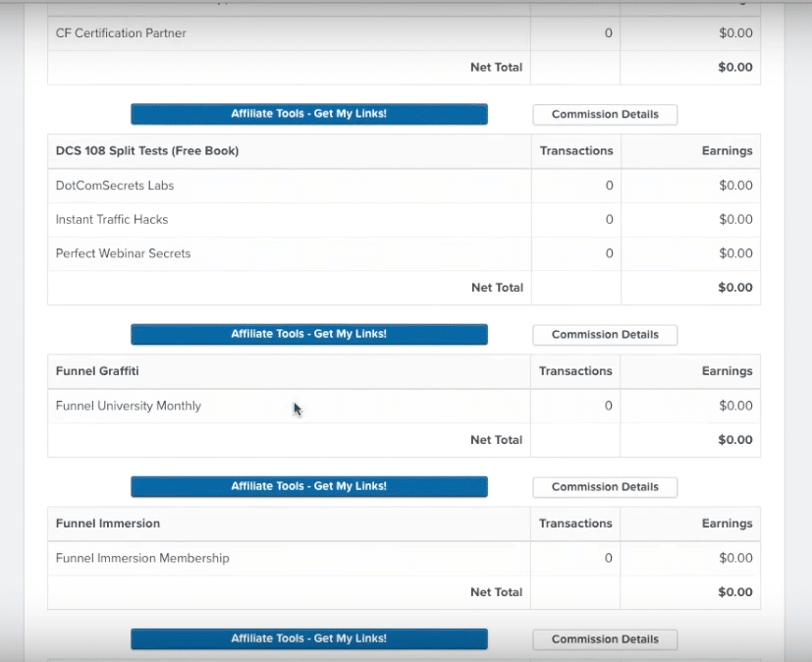The width and height of the screenshot is (812, 662).
Task: Click Transactions header in Funnel Graffiti table
Action: (575, 371)
